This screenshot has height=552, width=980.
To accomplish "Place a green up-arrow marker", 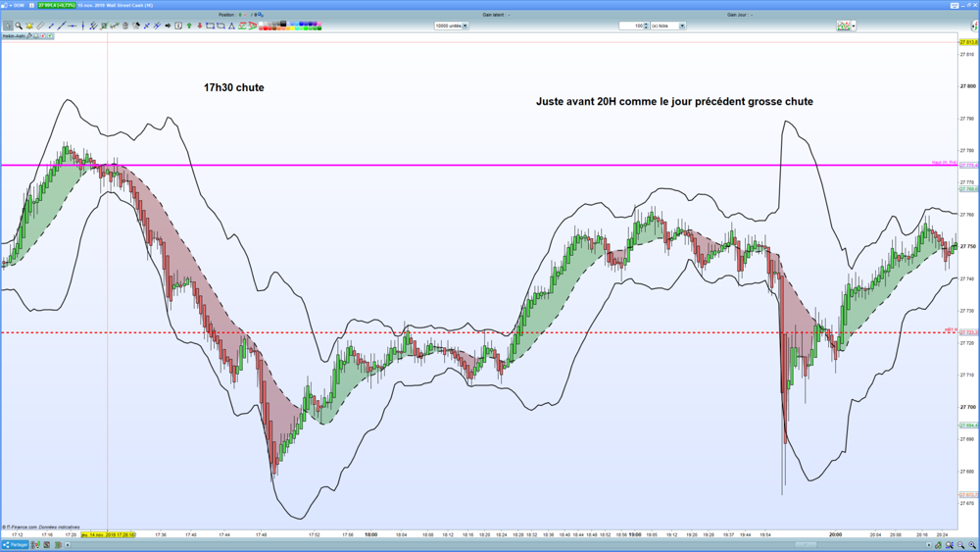I will click(189, 25).
